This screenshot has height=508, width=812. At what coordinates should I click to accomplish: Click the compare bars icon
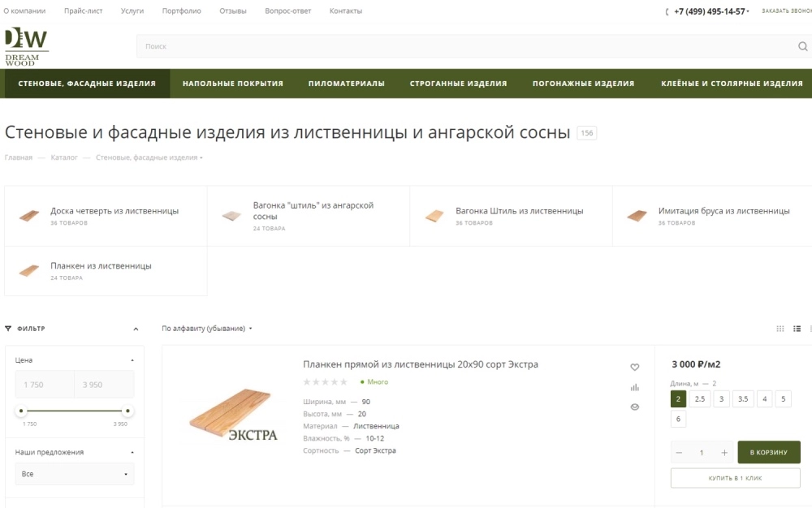tap(634, 387)
